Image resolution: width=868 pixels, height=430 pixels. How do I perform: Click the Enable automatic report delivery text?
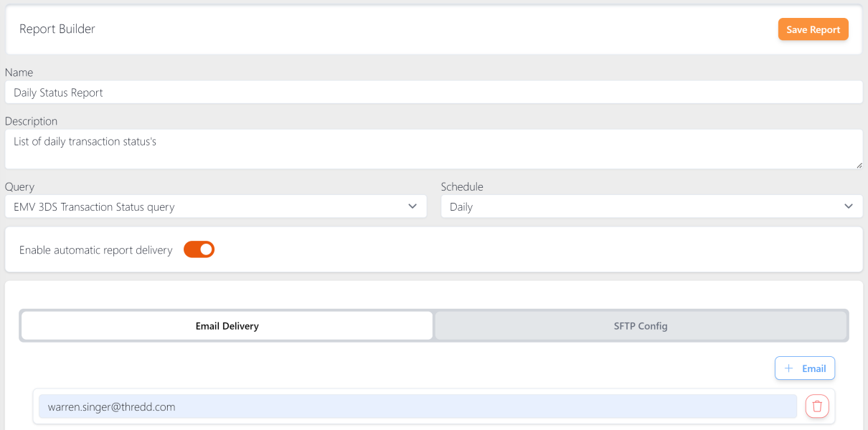(x=96, y=250)
